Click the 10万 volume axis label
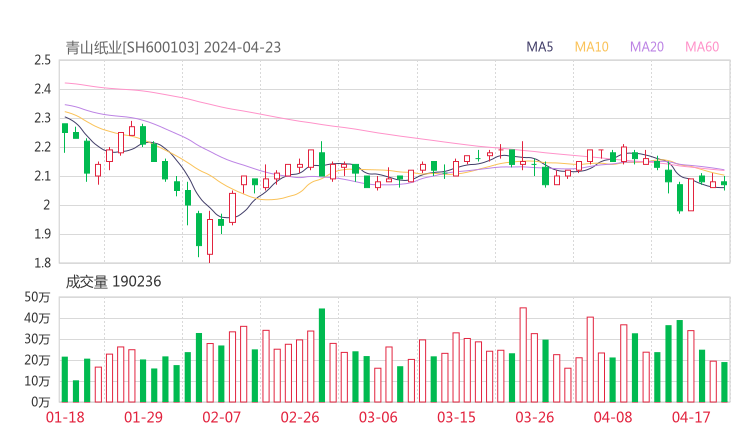Image resolution: width=740 pixels, height=440 pixels. click(37, 381)
